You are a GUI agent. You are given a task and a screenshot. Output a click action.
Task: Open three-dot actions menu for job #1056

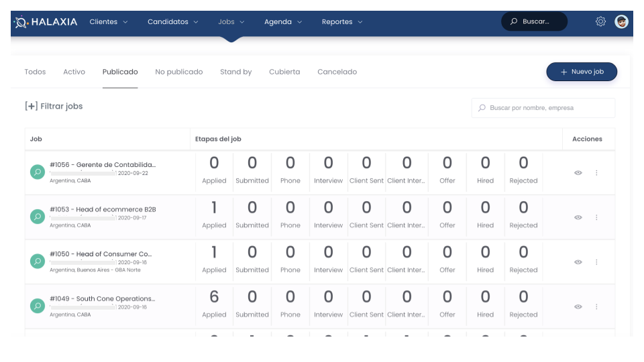point(596,172)
